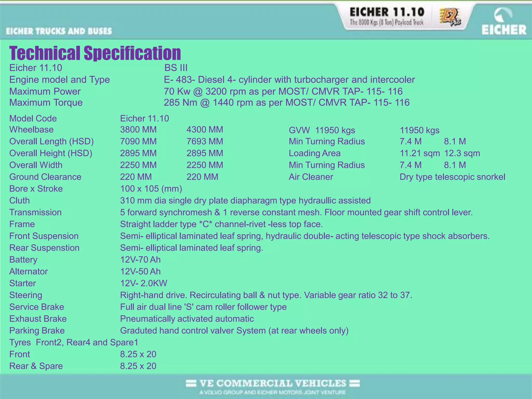Click the Steering specification description
Screen dimensions: 532x399
pyautogui.click(x=266, y=295)
